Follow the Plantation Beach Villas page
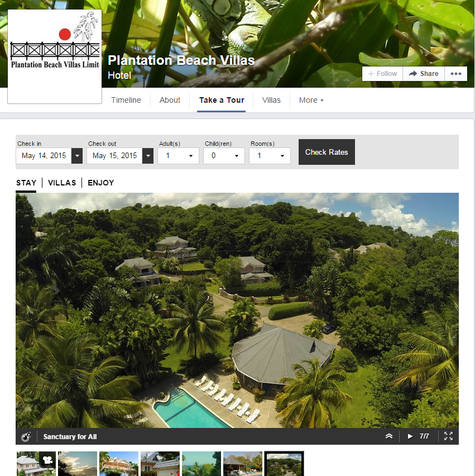The height and width of the screenshot is (476, 475). 382,74
